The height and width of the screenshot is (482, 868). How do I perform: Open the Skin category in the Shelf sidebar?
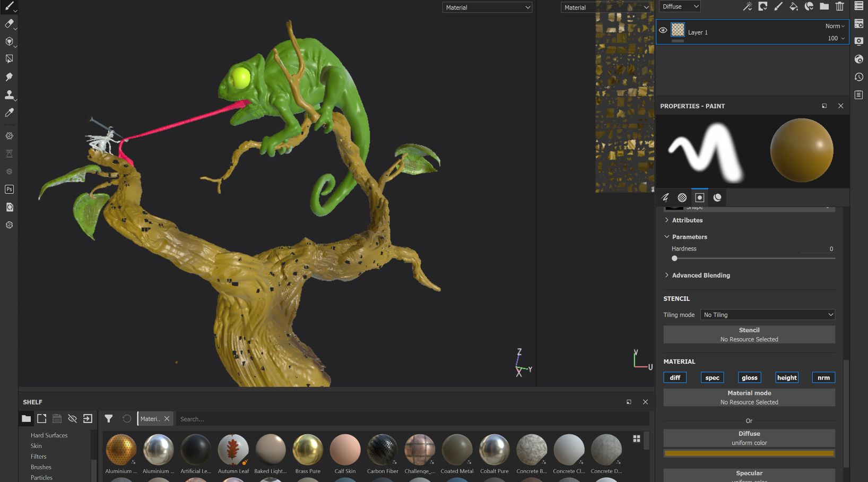pyautogui.click(x=36, y=446)
